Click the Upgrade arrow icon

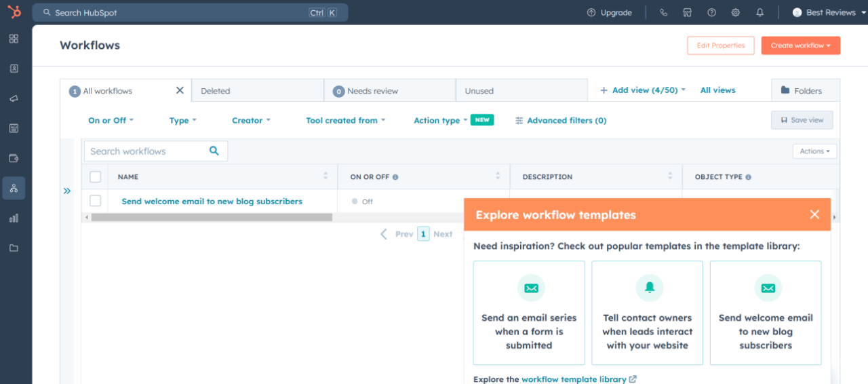tap(591, 12)
